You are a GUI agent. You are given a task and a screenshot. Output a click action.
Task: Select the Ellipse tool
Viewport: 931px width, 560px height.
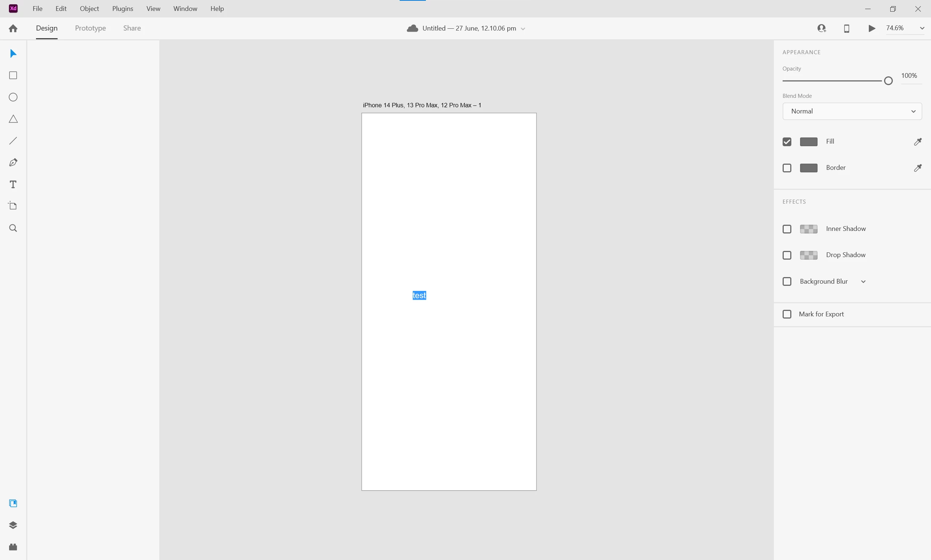click(13, 97)
